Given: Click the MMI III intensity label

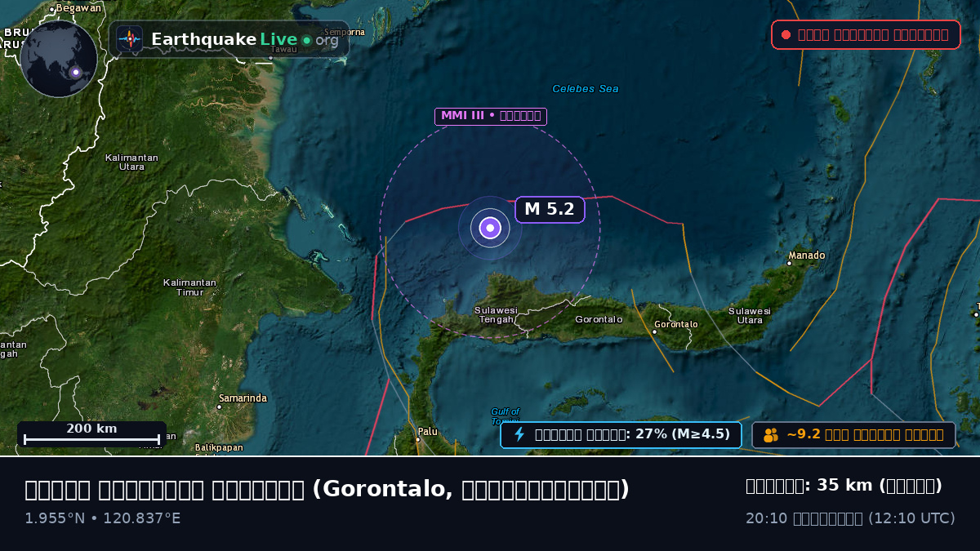Looking at the screenshot, I should click(491, 116).
